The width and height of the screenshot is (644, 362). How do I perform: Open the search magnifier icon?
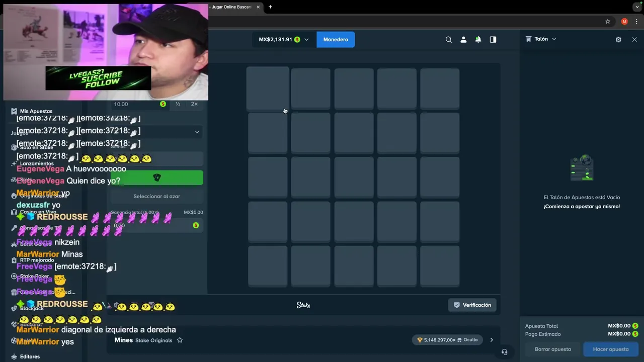coord(449,40)
